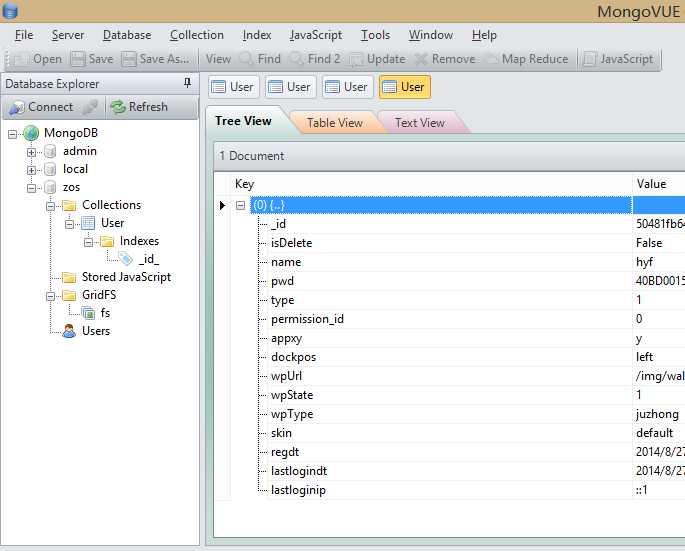Pin the Database Explorer panel
The height and width of the screenshot is (551, 685).
click(187, 83)
